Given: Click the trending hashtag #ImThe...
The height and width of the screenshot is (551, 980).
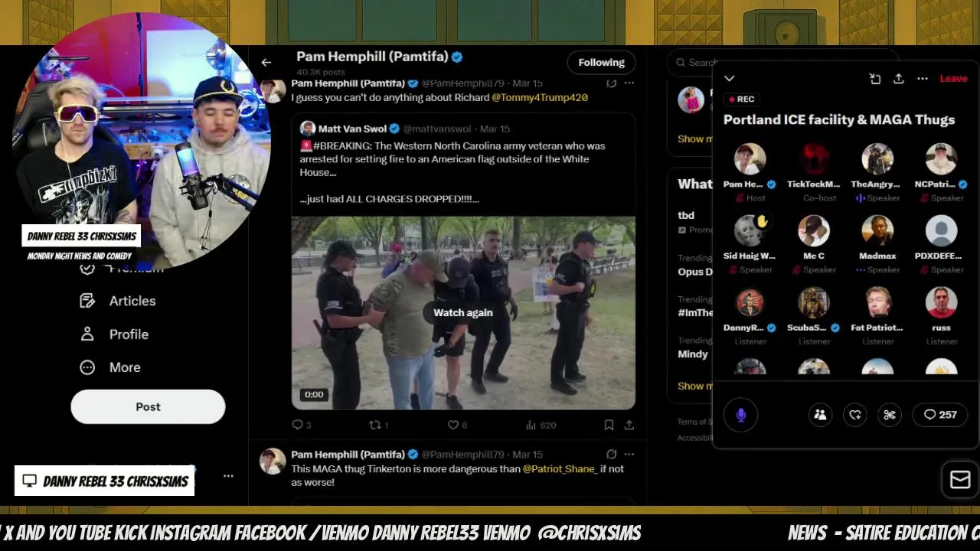Looking at the screenshot, I should click(695, 312).
